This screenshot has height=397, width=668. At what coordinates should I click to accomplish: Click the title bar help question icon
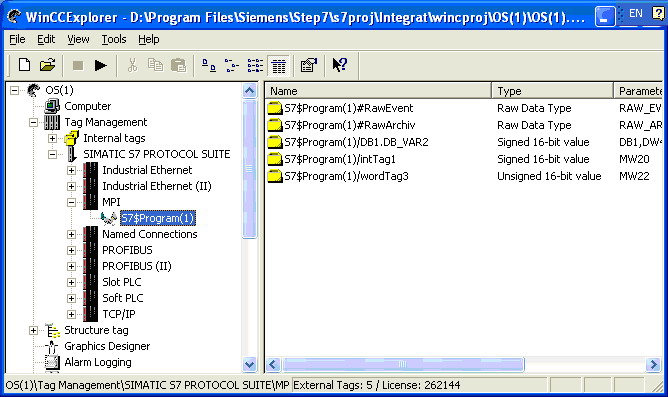[x=658, y=14]
